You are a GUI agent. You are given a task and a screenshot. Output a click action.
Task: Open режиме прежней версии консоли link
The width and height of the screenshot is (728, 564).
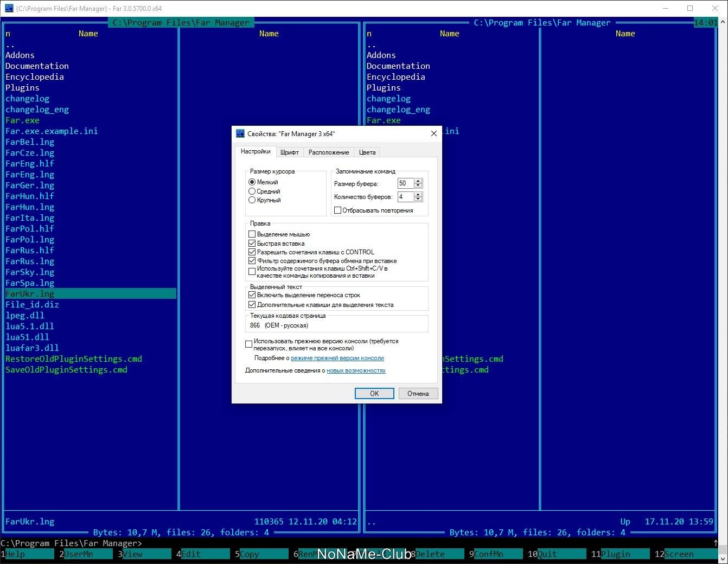(337, 358)
